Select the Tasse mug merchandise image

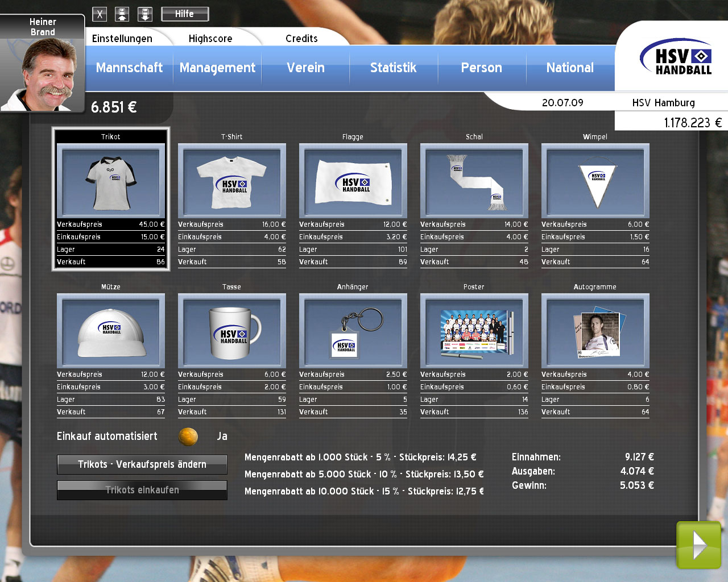pyautogui.click(x=231, y=331)
